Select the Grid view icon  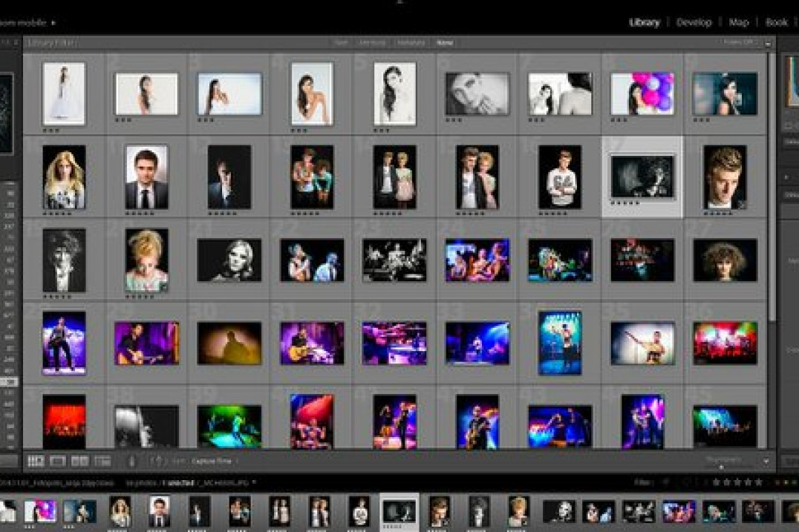(35, 461)
